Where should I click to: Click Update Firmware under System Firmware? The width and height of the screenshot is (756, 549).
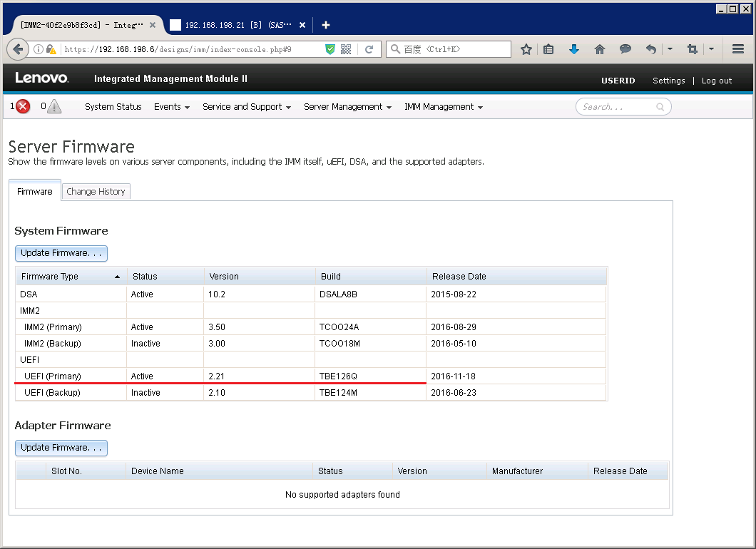(x=61, y=253)
